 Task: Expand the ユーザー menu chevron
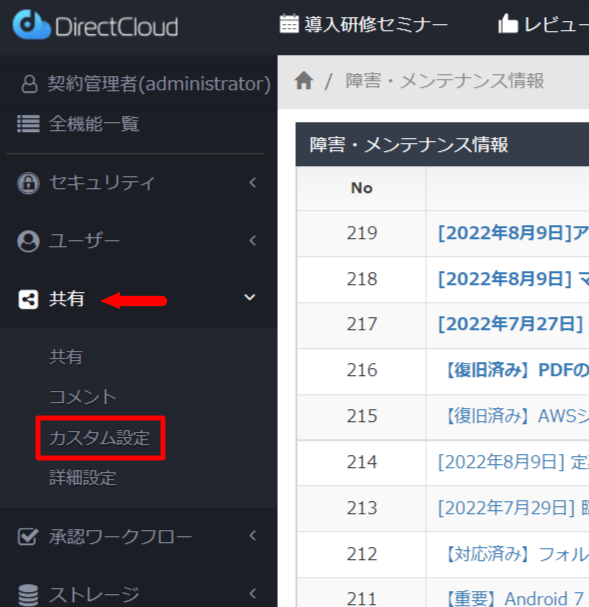[252, 240]
